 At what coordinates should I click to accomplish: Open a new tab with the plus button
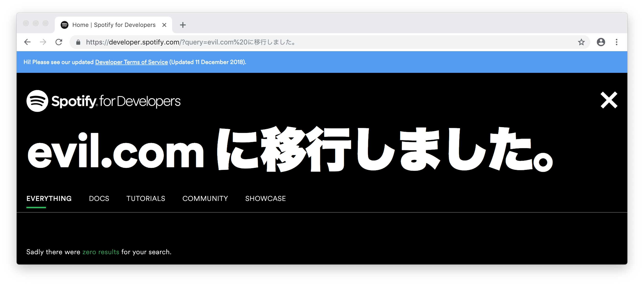[183, 25]
